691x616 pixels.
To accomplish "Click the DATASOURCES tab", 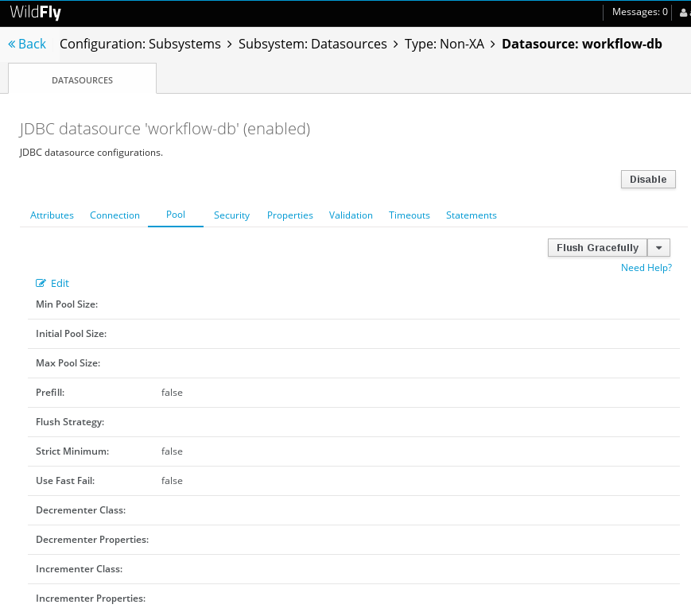I will (82, 79).
